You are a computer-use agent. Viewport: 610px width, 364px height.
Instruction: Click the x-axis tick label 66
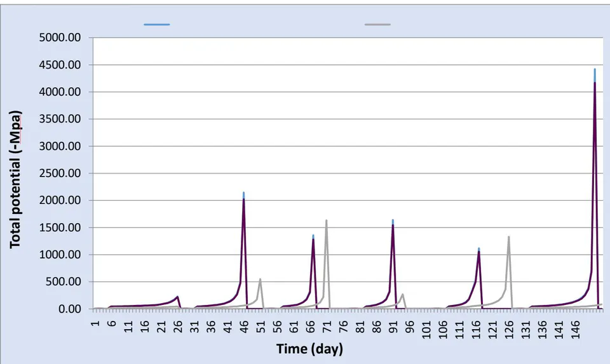pyautogui.click(x=311, y=327)
